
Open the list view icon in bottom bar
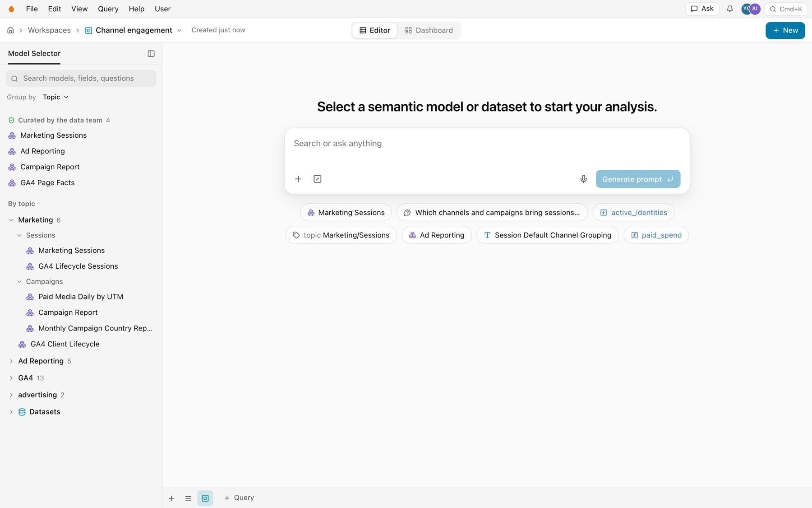[x=188, y=498]
